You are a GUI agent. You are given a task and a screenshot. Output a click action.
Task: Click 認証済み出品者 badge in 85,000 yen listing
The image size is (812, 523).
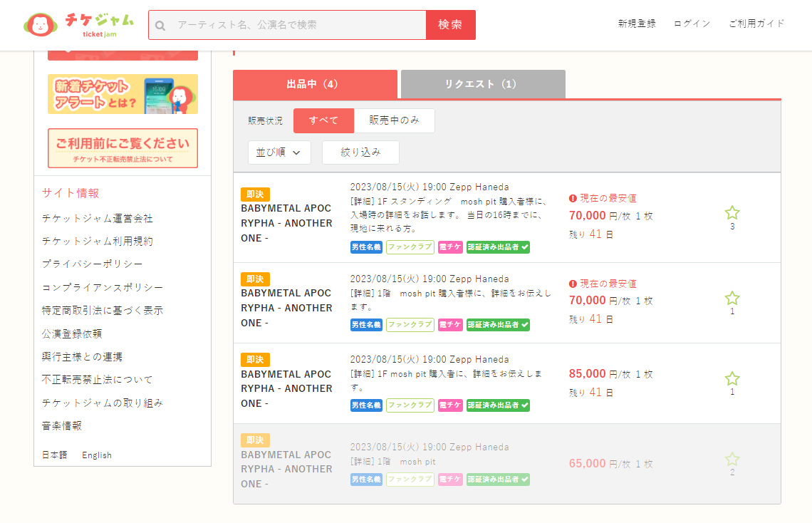498,405
